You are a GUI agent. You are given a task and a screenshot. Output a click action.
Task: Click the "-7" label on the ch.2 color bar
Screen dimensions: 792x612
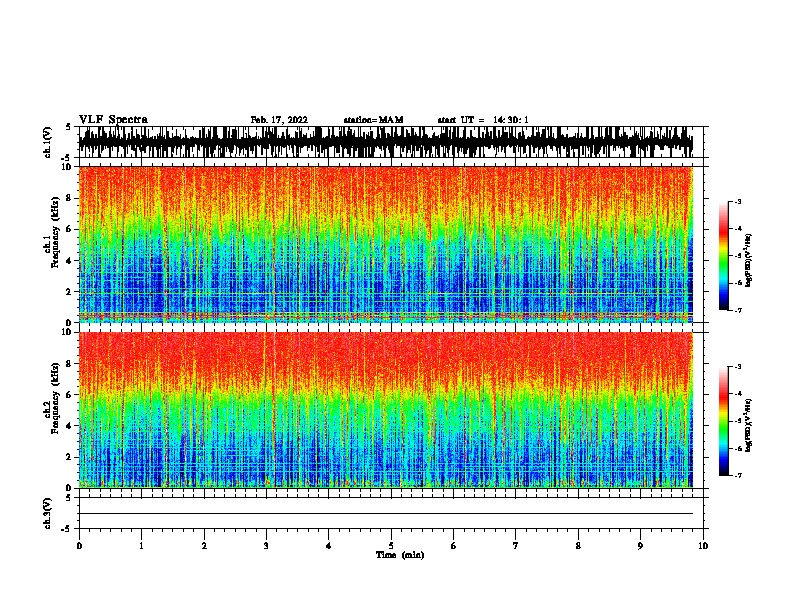(738, 476)
